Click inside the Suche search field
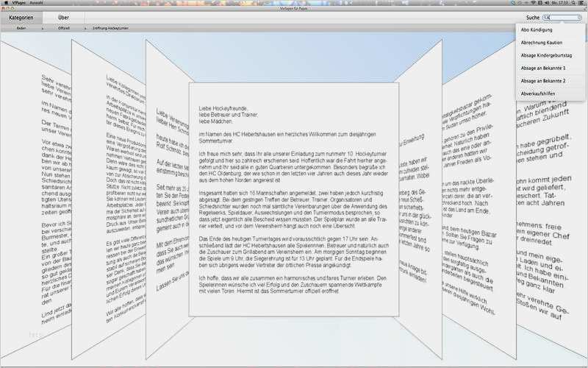This screenshot has height=368, width=588. 563,16
